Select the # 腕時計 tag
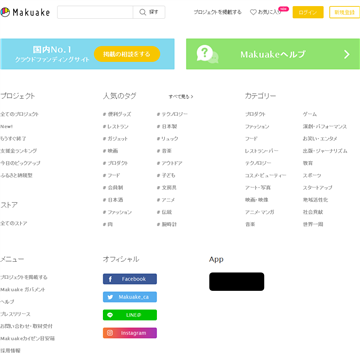This screenshot has height=360, width=360. click(167, 225)
